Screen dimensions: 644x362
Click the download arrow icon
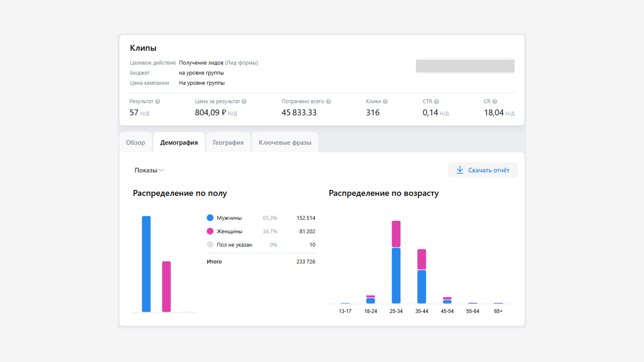tap(460, 170)
